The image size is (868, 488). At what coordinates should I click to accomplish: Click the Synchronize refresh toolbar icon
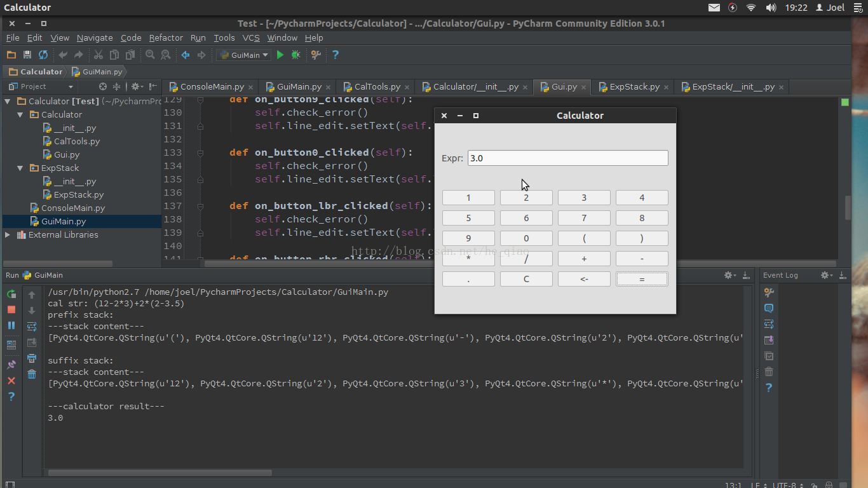coord(43,55)
